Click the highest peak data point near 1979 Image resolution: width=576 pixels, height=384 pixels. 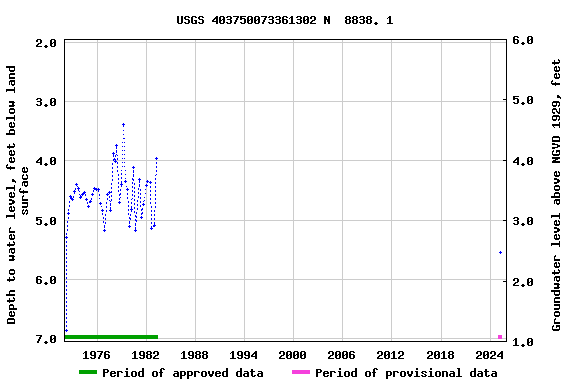click(x=123, y=125)
